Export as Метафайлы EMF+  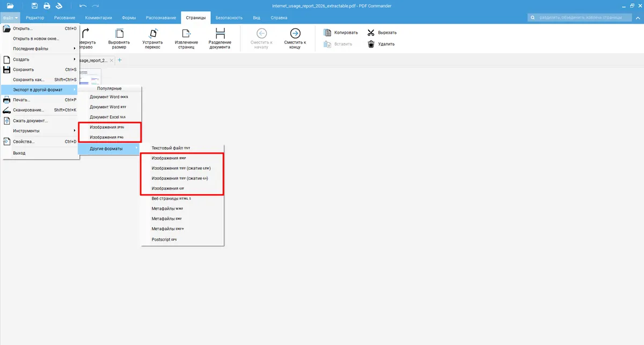point(182,229)
